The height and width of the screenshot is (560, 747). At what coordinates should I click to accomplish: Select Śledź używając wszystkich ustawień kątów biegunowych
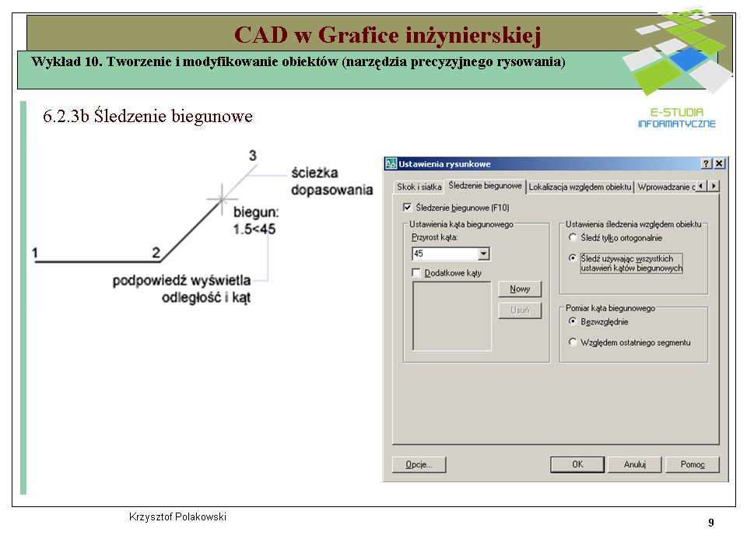click(x=573, y=257)
